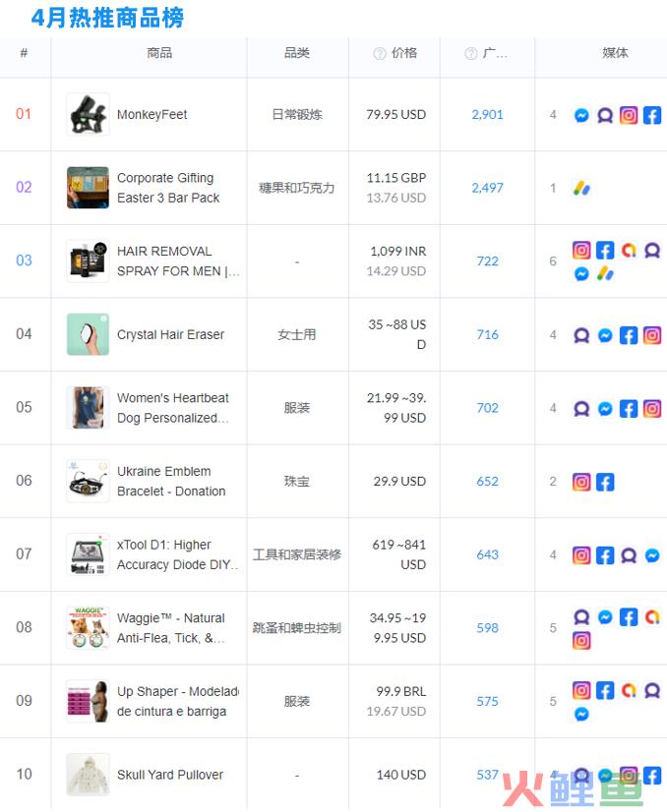Click Facebook icon in Ukraine Emblem Bracelet row
Viewport: 667px width, 812px height.
(x=605, y=482)
